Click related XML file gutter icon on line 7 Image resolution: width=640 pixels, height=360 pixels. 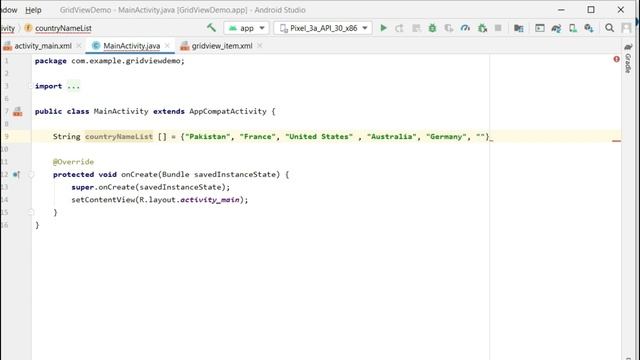[x=18, y=111]
